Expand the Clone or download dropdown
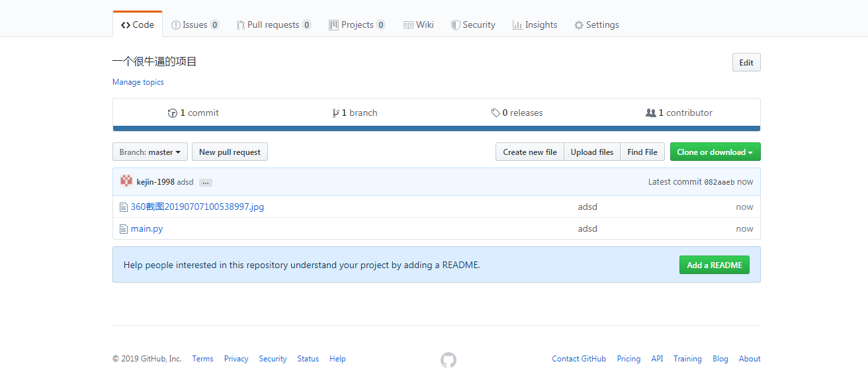 [715, 152]
